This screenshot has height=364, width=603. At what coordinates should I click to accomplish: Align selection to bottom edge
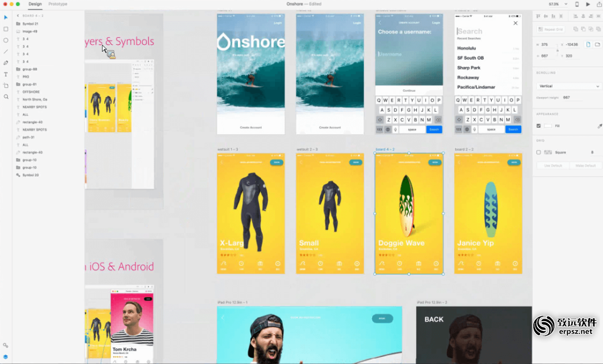554,16
